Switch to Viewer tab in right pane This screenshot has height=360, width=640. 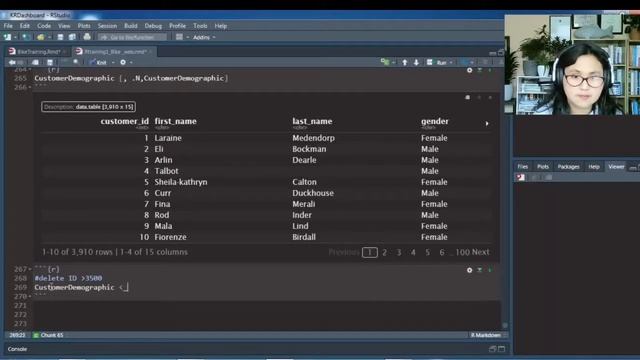click(616, 167)
